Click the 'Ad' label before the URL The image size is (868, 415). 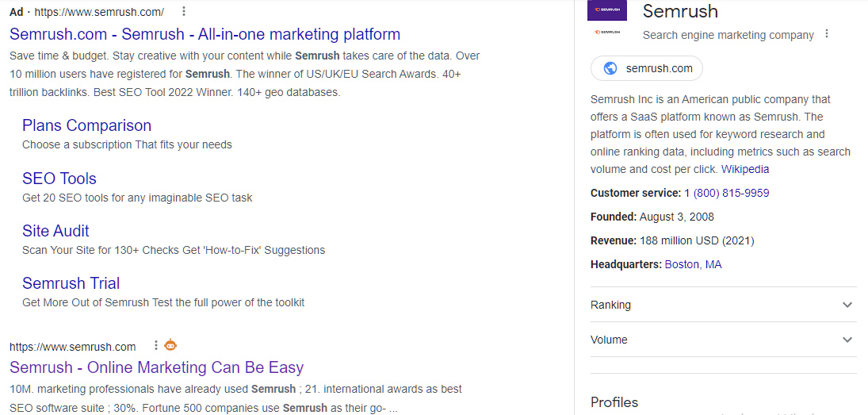pyautogui.click(x=16, y=12)
